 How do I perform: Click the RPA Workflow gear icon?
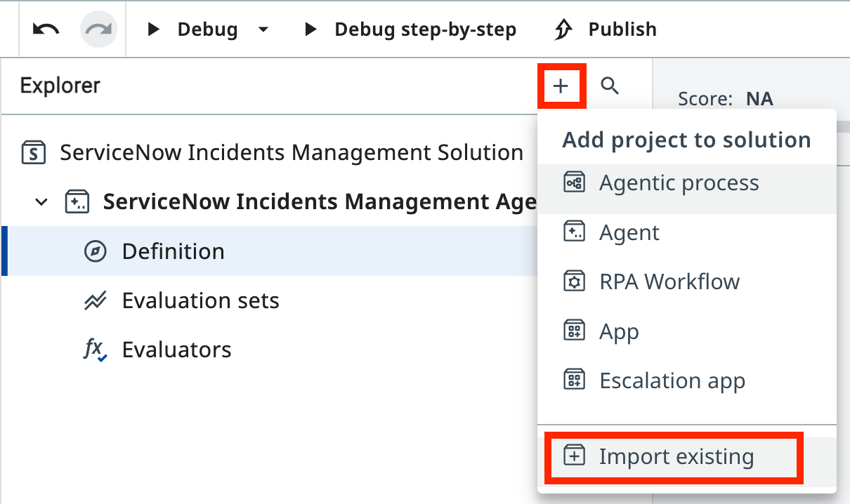[575, 281]
